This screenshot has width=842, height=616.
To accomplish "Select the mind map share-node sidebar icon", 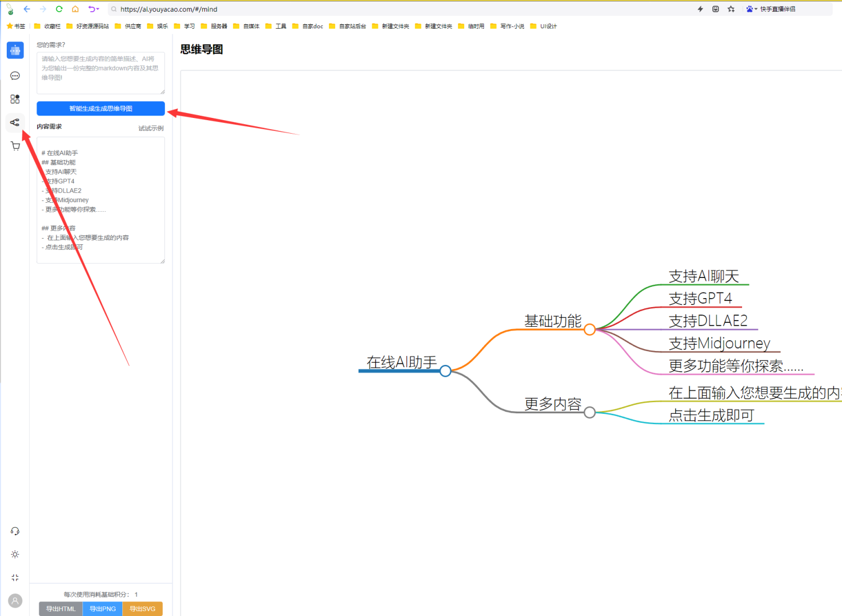I will point(15,122).
